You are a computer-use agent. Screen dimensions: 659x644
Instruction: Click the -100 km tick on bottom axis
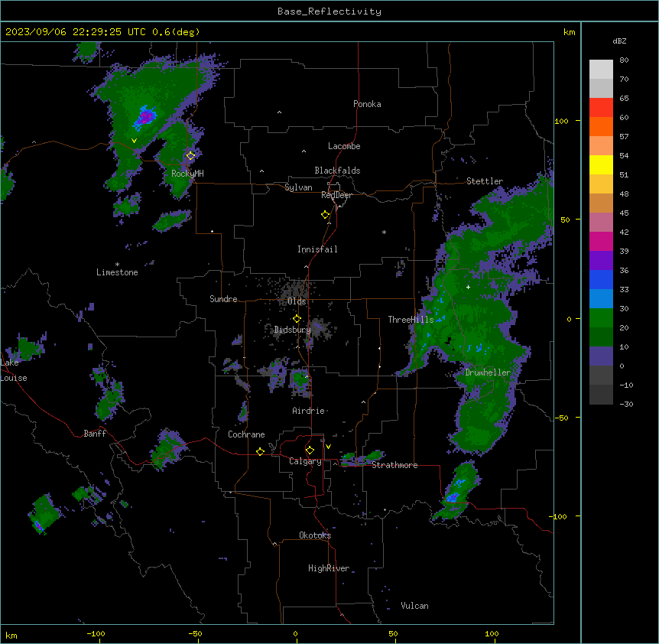pyautogui.click(x=96, y=633)
